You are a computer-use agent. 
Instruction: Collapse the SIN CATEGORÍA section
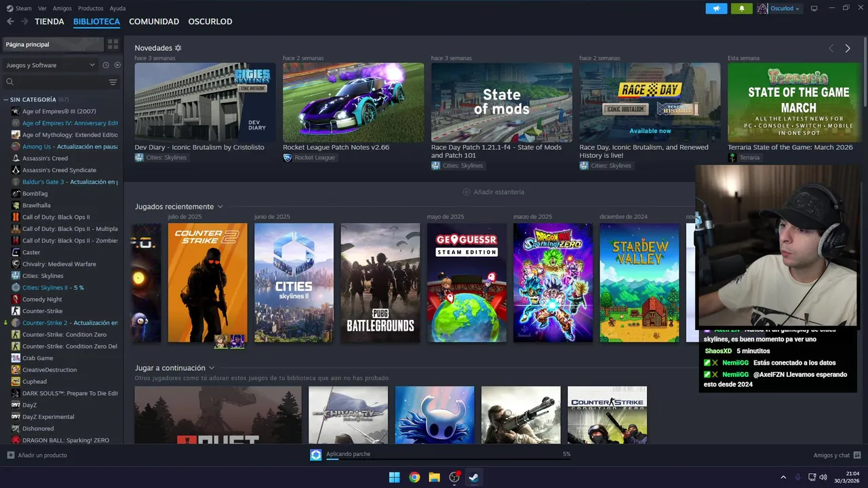6,100
